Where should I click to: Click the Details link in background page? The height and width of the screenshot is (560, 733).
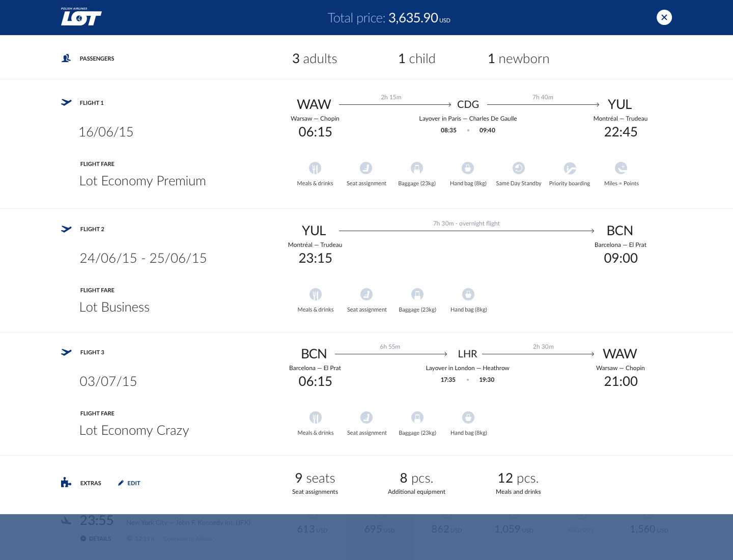[96, 539]
